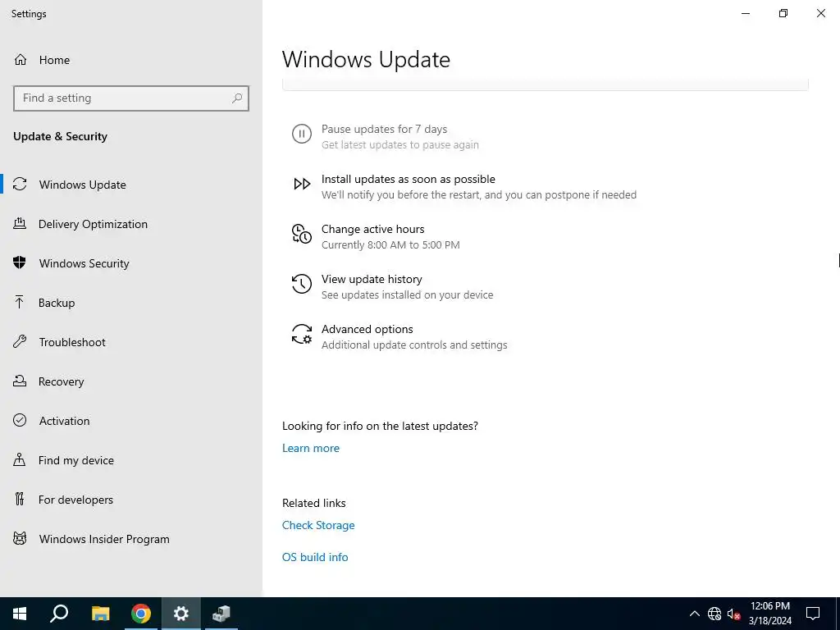Image resolution: width=840 pixels, height=630 pixels.
Task: Open Advanced options for updates
Action: click(367, 329)
